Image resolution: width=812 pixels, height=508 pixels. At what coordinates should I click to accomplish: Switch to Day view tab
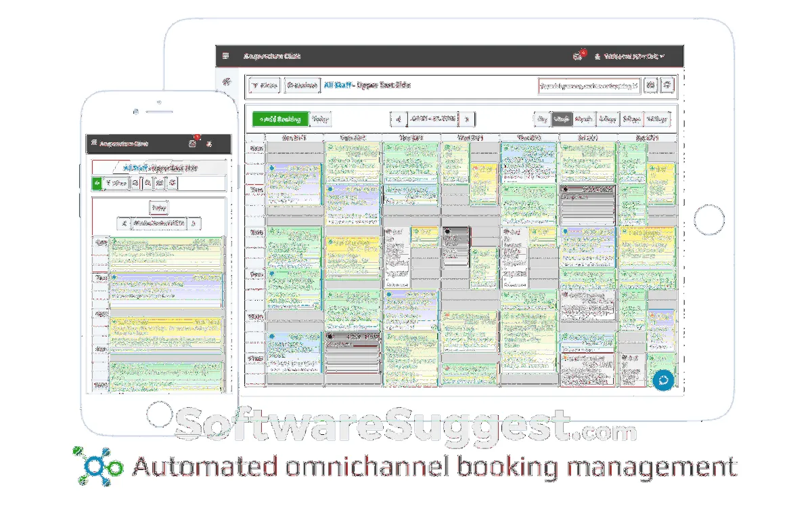(542, 119)
